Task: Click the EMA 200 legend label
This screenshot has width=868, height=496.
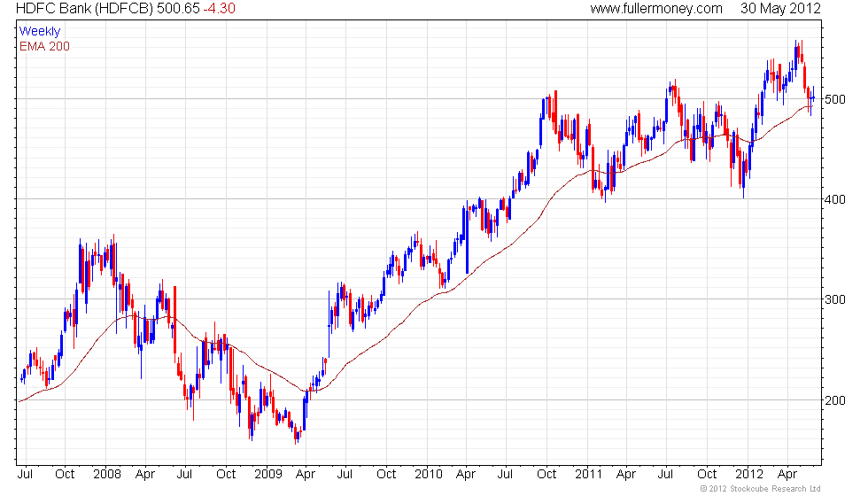Action: click(x=44, y=46)
